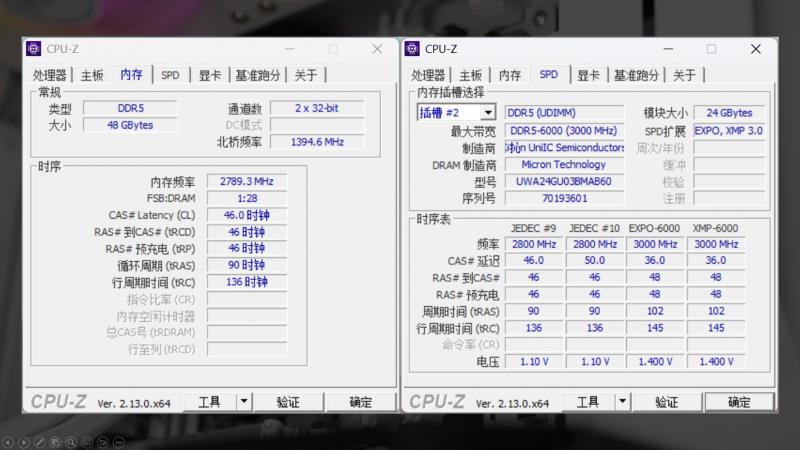This screenshot has width=800, height=450.
Task: Click the SPD扩展 value EXPO, XMP 3.0
Action: [x=729, y=131]
